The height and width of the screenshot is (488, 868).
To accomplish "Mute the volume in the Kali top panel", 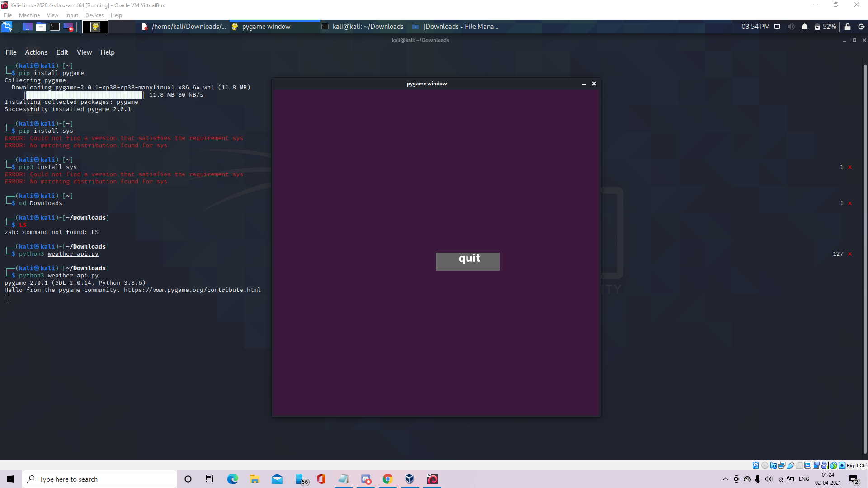I will click(791, 27).
